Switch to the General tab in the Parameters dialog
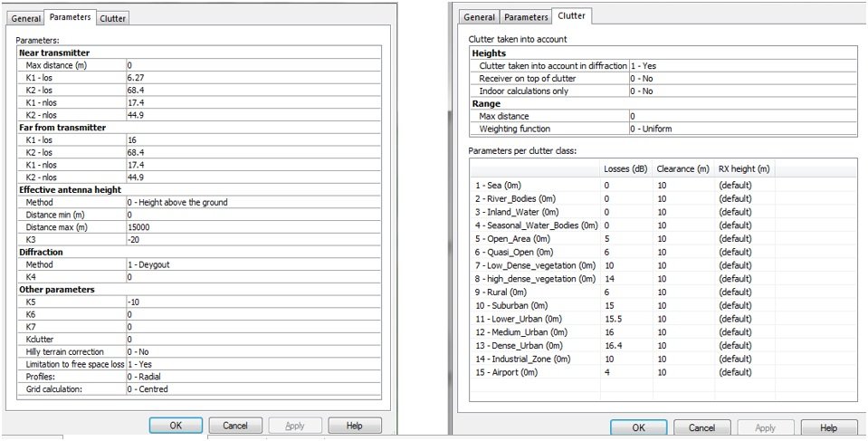This screenshot has height=441, width=868. click(x=26, y=18)
